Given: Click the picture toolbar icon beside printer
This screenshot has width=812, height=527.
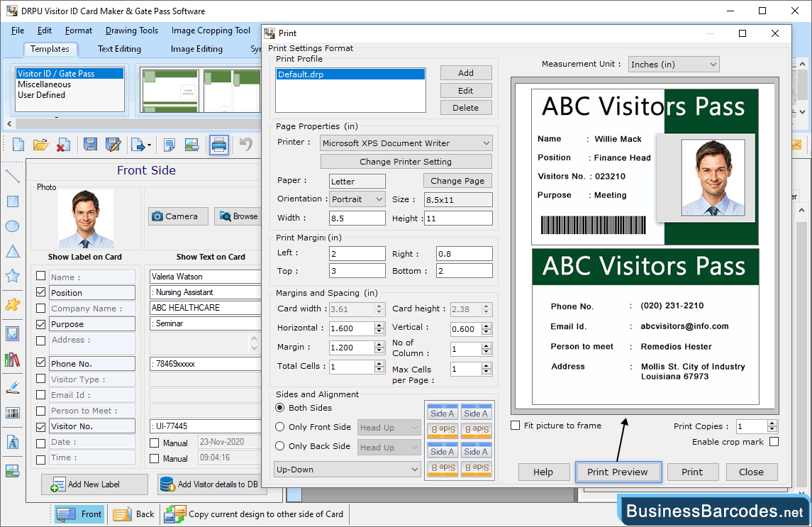Looking at the screenshot, I should (x=191, y=145).
